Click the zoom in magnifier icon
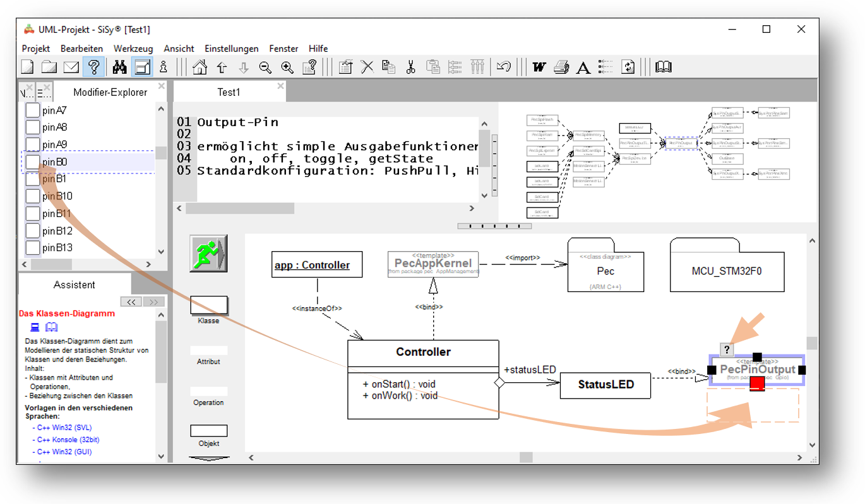Viewport: 865px width, 504px height. coord(287,67)
